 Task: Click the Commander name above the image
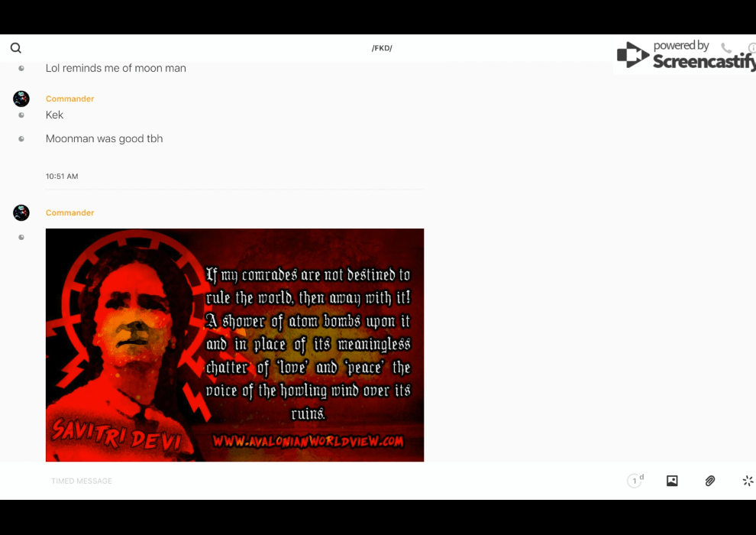point(69,212)
